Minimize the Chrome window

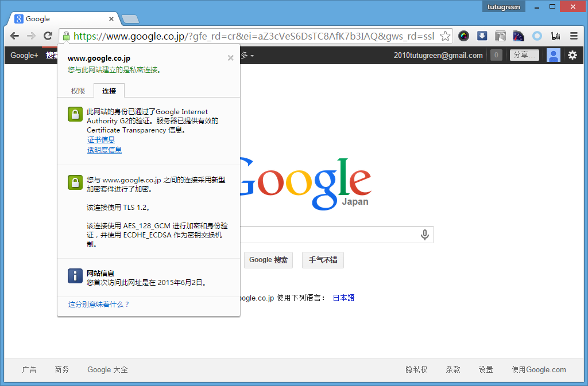click(x=537, y=7)
